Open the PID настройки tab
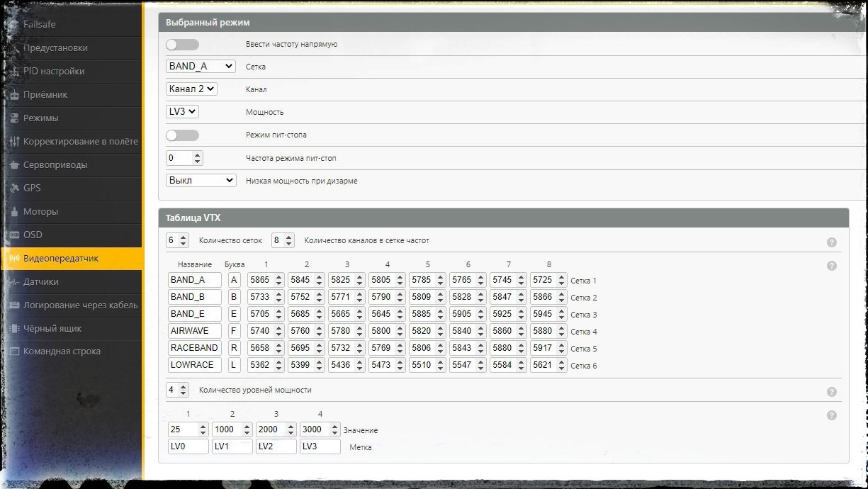 point(54,72)
